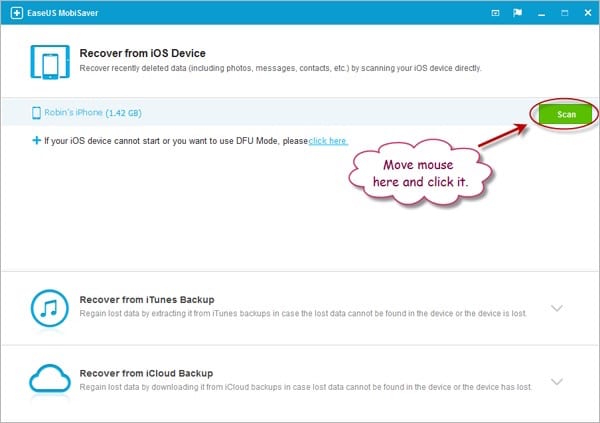
Task: Minimize the EaseUS MobiSaver window
Action: coord(541,15)
